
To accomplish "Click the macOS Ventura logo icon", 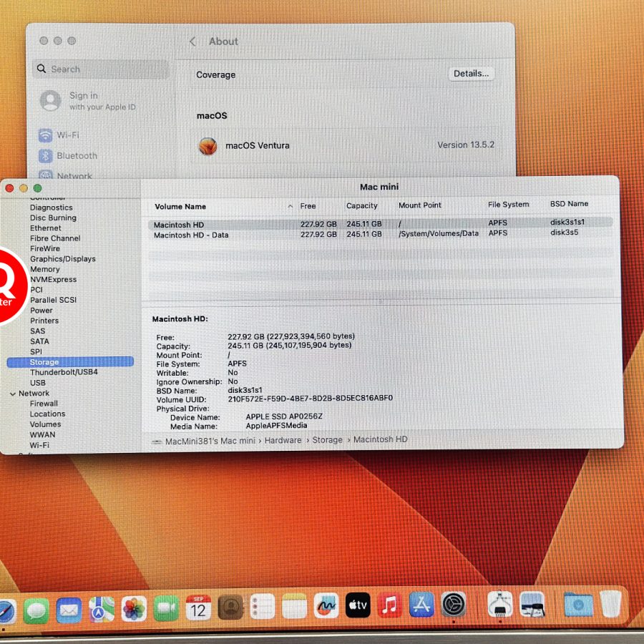I will click(x=208, y=146).
